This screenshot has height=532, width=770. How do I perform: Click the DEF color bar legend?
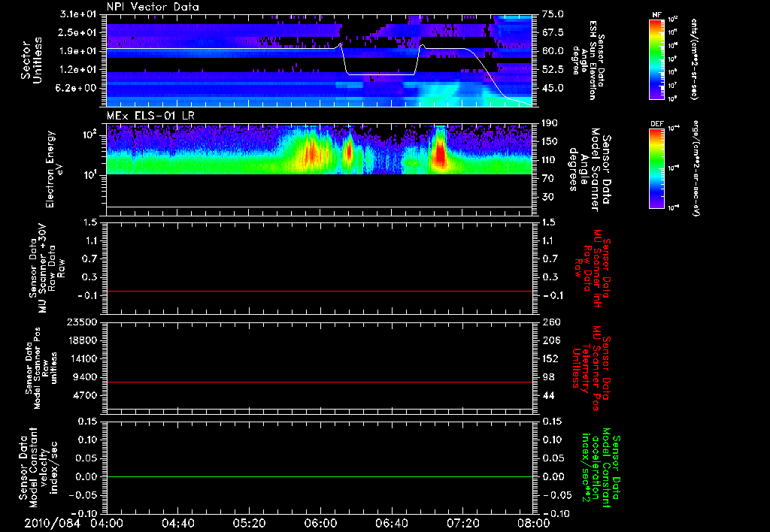tap(657, 168)
